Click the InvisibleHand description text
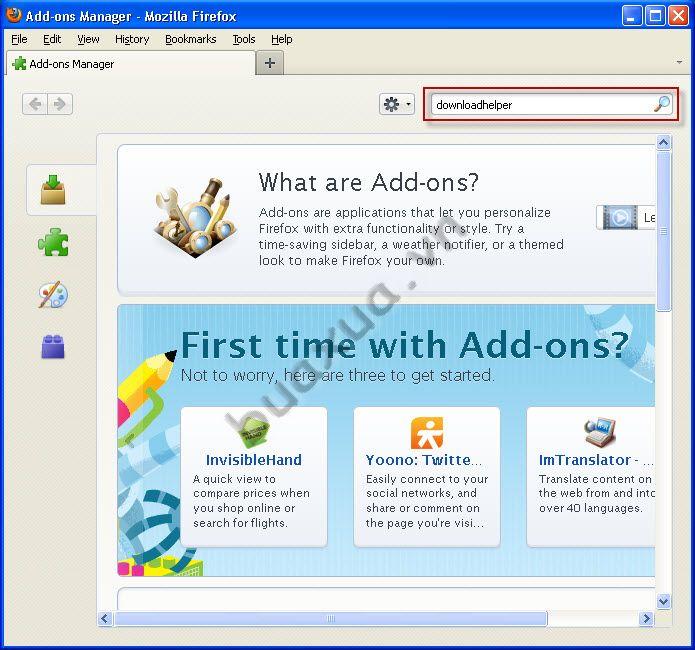Screen dimensions: 695x650 click(251, 501)
